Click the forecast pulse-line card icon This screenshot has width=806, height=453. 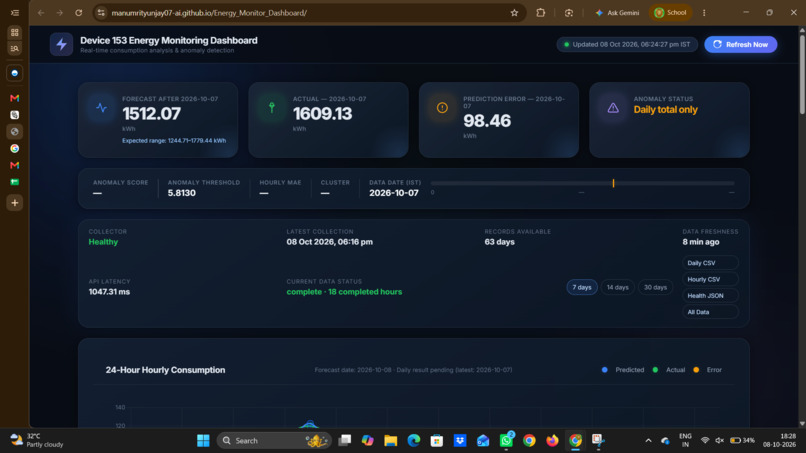(x=101, y=108)
